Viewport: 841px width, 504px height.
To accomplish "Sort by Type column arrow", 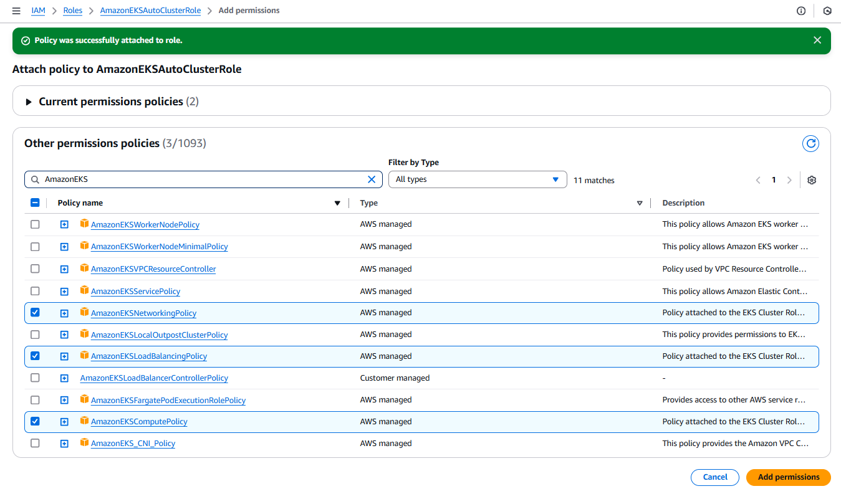I will pyautogui.click(x=640, y=203).
